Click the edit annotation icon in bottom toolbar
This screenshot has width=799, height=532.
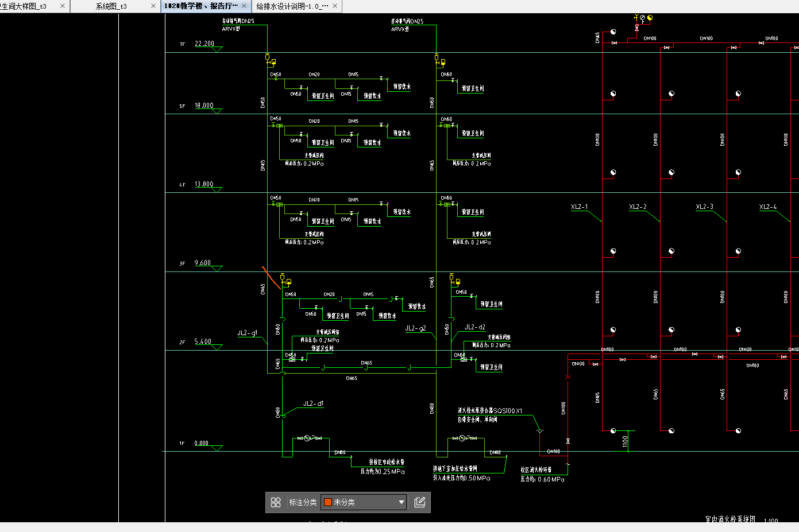420,502
